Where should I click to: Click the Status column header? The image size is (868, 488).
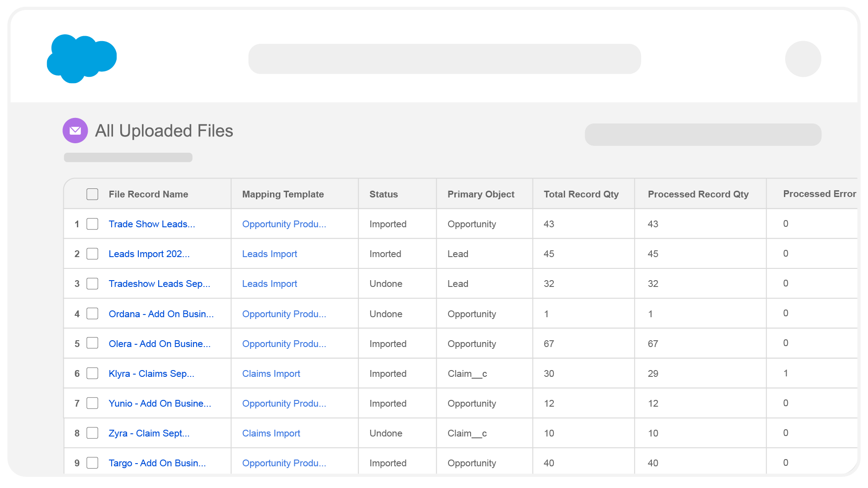click(383, 194)
